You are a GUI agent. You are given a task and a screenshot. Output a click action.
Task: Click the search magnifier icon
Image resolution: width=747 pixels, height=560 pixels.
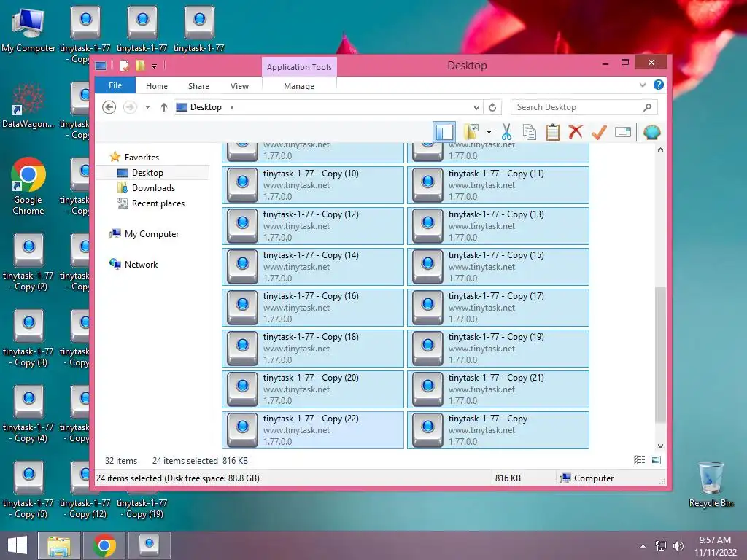(x=647, y=107)
